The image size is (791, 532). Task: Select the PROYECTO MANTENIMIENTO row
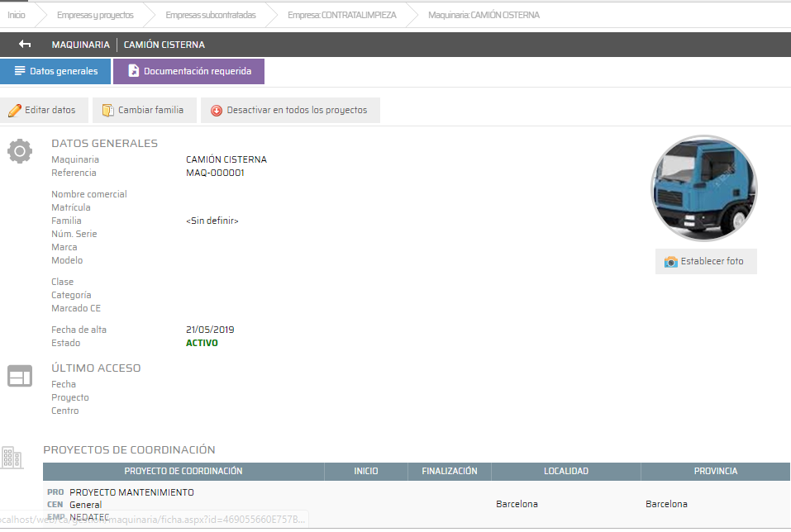[x=131, y=492]
